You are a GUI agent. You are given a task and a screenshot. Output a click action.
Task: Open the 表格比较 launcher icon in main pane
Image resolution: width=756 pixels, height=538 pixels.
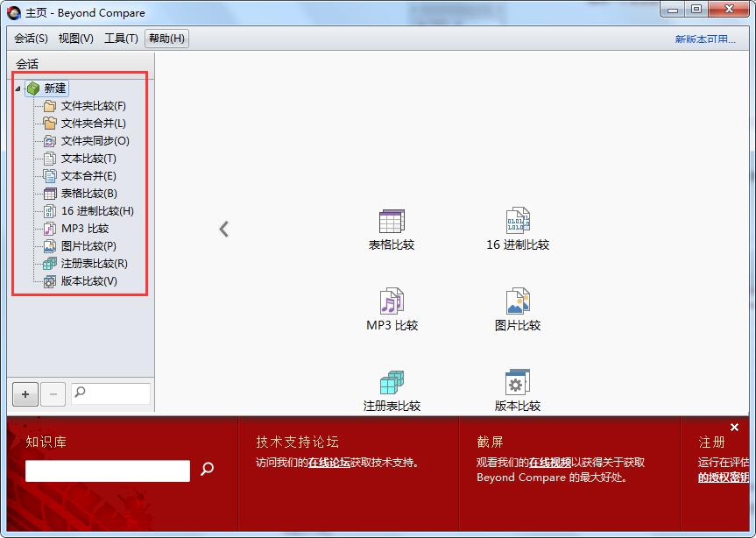[392, 222]
